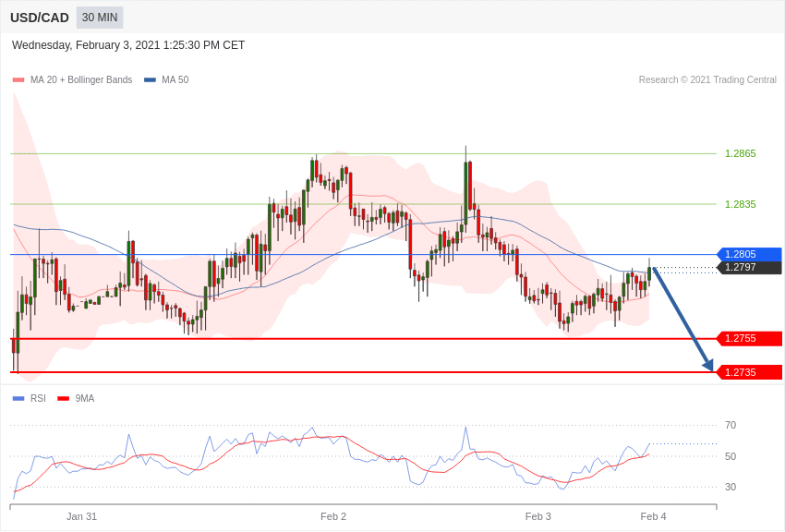
Task: Click the red 1.2755 support price tag
Action: pyautogui.click(x=750, y=338)
